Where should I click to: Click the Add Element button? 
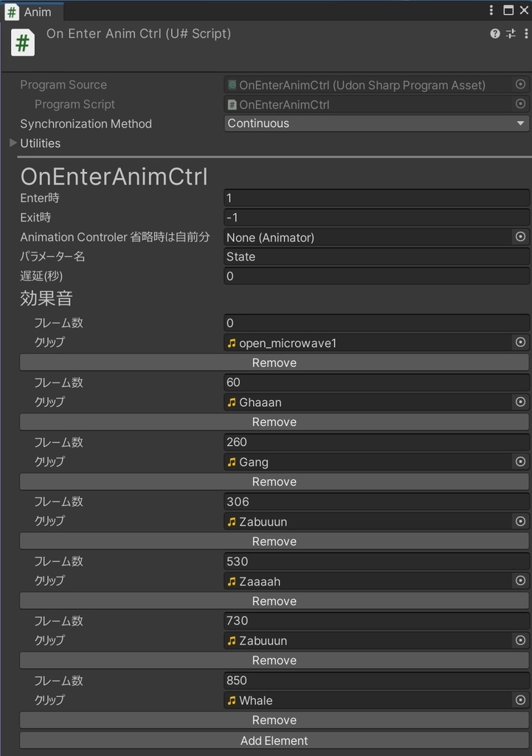274,740
